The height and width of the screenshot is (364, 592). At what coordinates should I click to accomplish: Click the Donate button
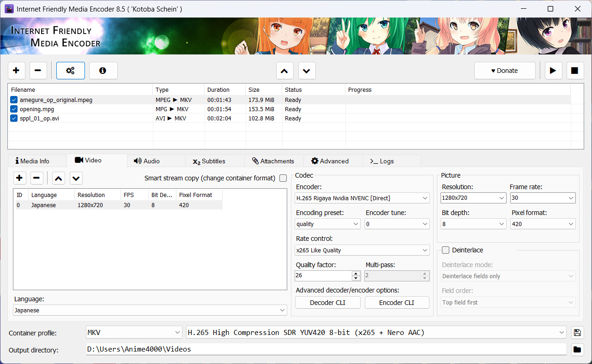(505, 71)
